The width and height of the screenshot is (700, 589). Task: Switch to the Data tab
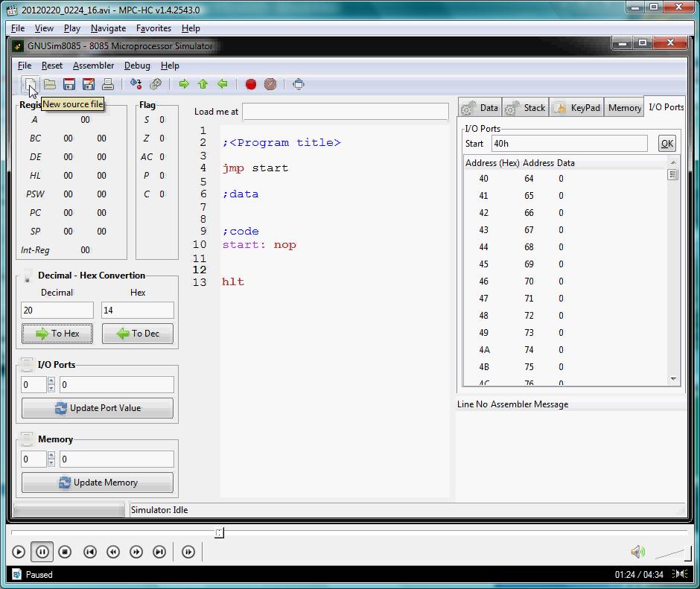(480, 108)
